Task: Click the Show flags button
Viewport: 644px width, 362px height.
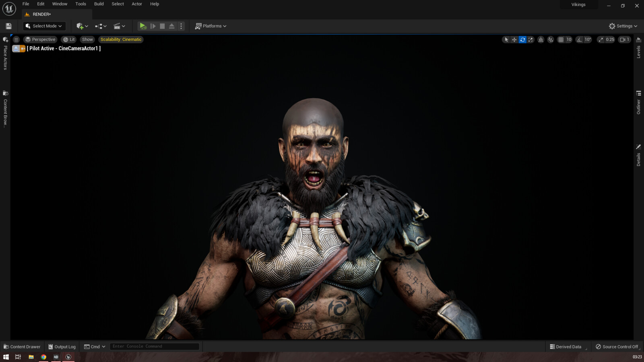Action: click(x=87, y=39)
